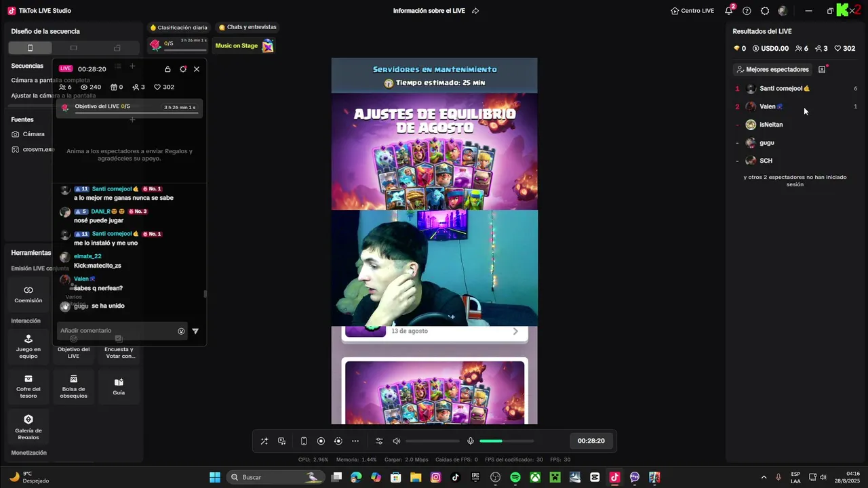This screenshot has width=868, height=488.
Task: Click the 13 de agosto chevron arrow in preview
Action: pos(515,331)
